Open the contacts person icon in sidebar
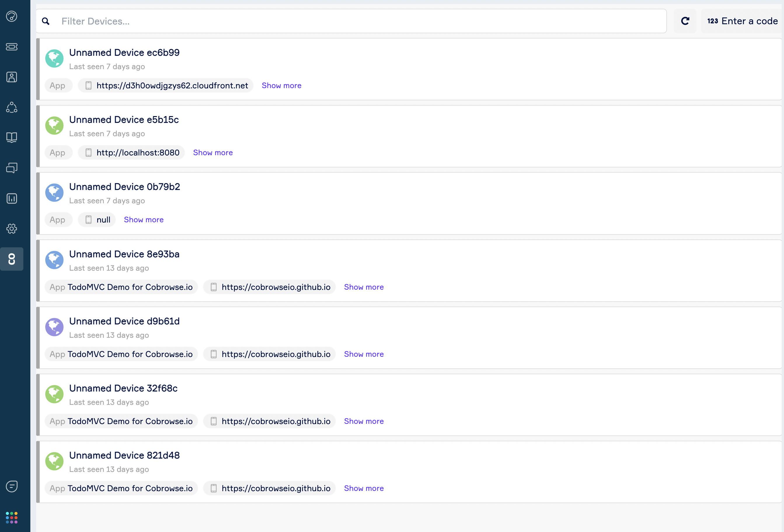The height and width of the screenshot is (532, 784). pyautogui.click(x=12, y=77)
